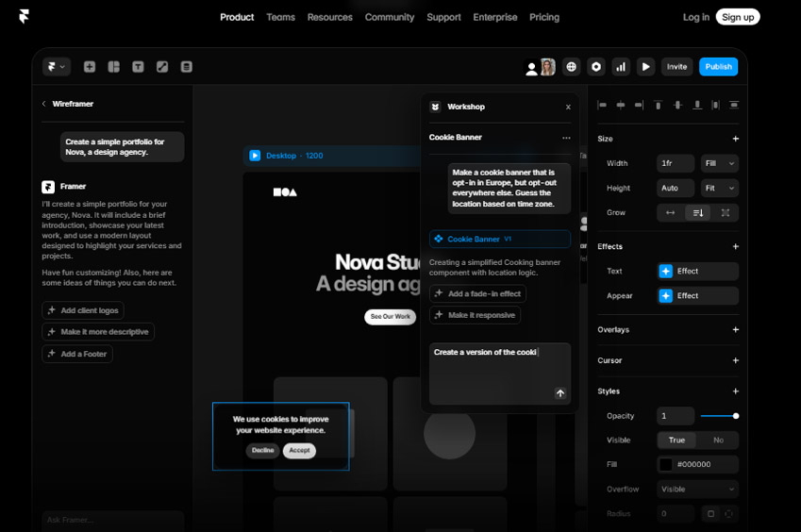Open the Product menu in site header
Viewport: 801px width, 532px height.
point(237,17)
